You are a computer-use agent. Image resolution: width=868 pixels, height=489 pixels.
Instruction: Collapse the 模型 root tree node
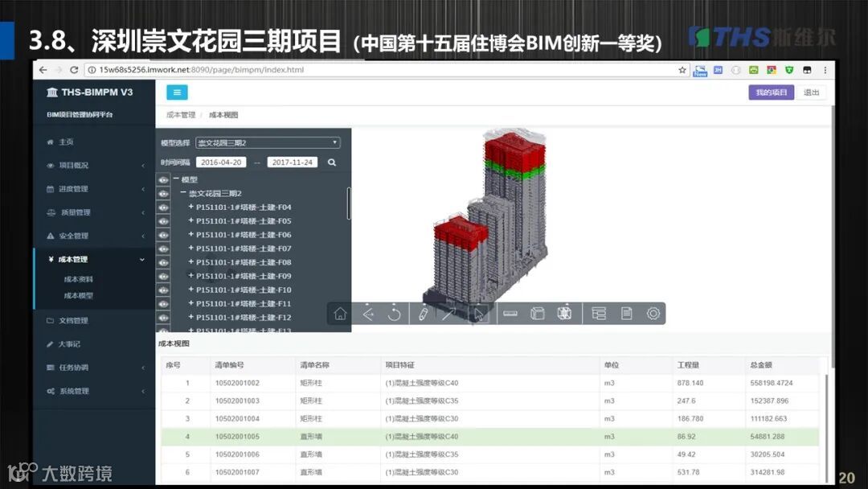(x=177, y=179)
